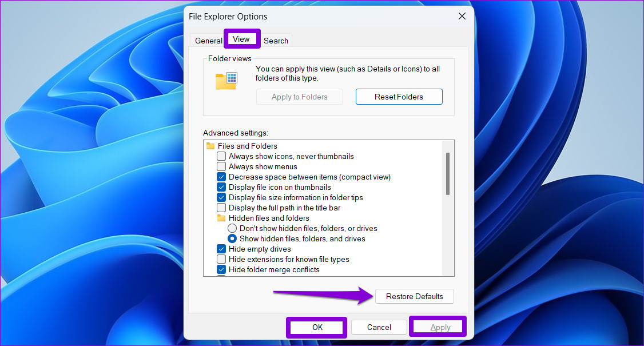Click the Apply to Folders button

click(x=300, y=97)
